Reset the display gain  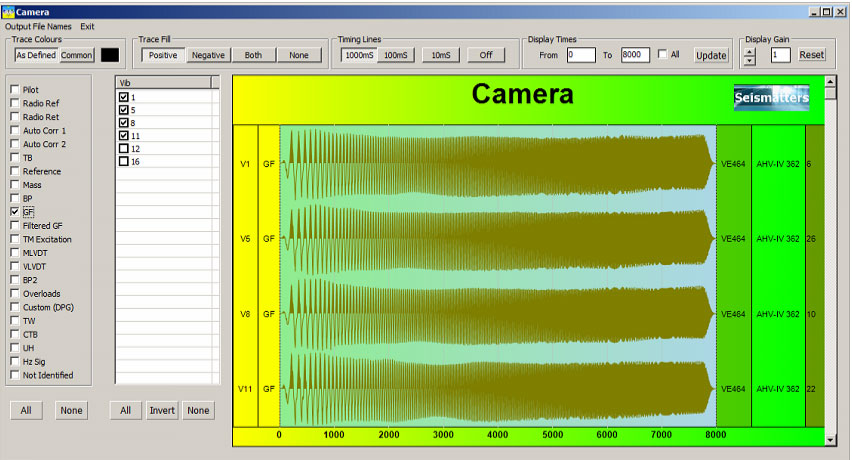click(x=811, y=55)
